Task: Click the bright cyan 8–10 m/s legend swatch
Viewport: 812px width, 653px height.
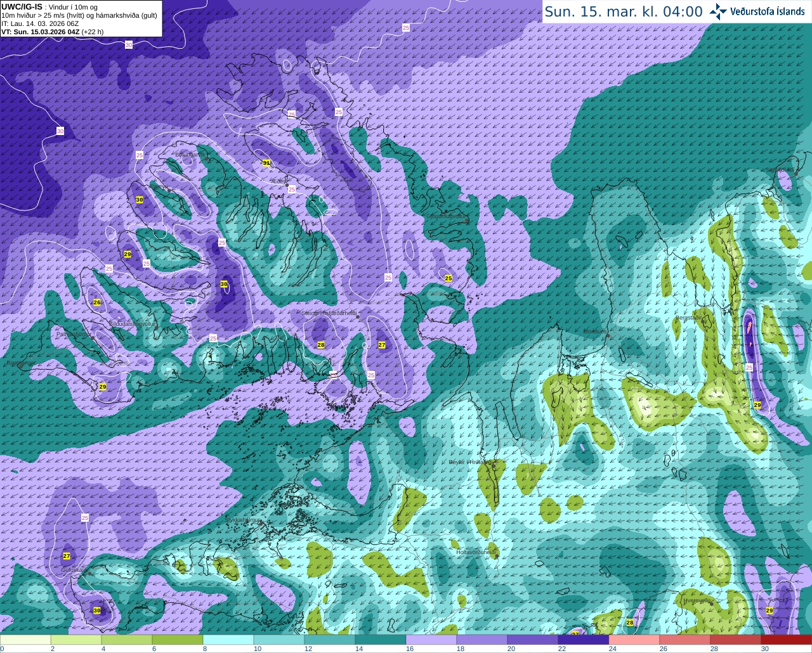Action: (228, 640)
